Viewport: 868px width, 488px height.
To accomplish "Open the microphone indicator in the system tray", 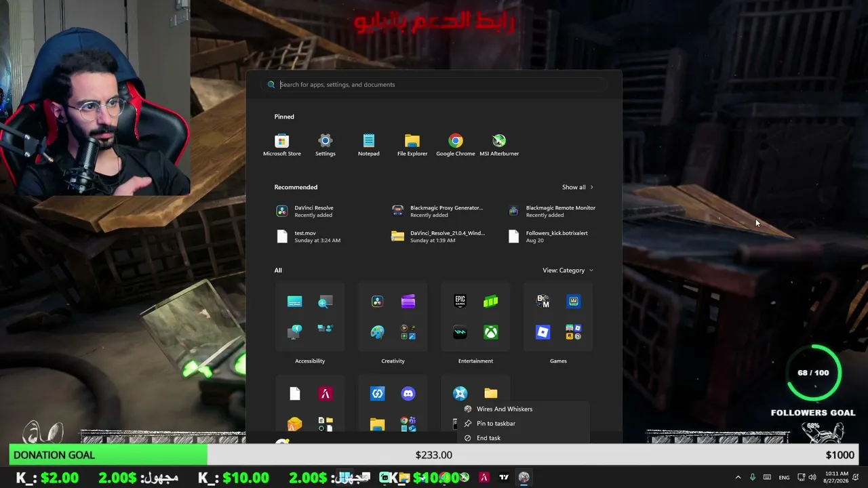I will [752, 477].
